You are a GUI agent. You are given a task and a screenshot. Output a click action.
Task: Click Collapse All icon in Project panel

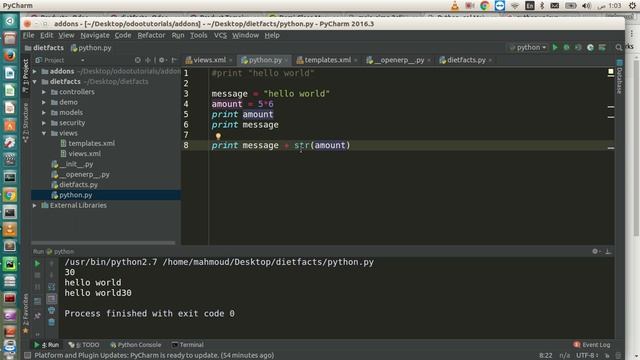click(x=148, y=60)
